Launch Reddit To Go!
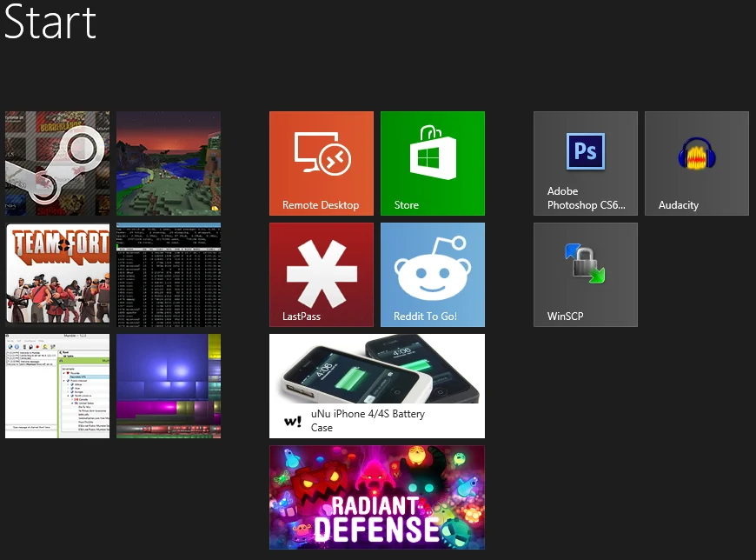 click(x=432, y=274)
